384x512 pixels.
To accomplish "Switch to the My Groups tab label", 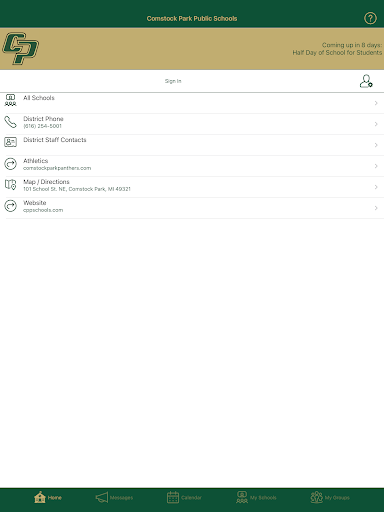I will [337, 498].
